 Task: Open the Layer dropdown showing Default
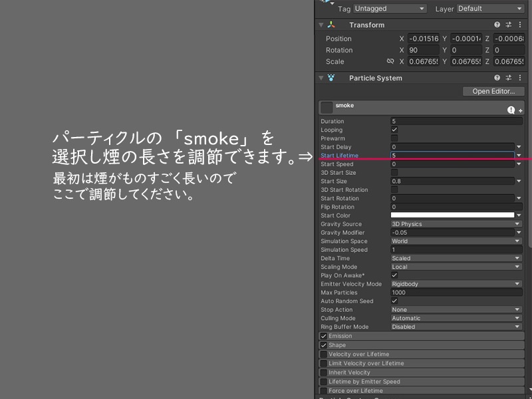(x=490, y=9)
